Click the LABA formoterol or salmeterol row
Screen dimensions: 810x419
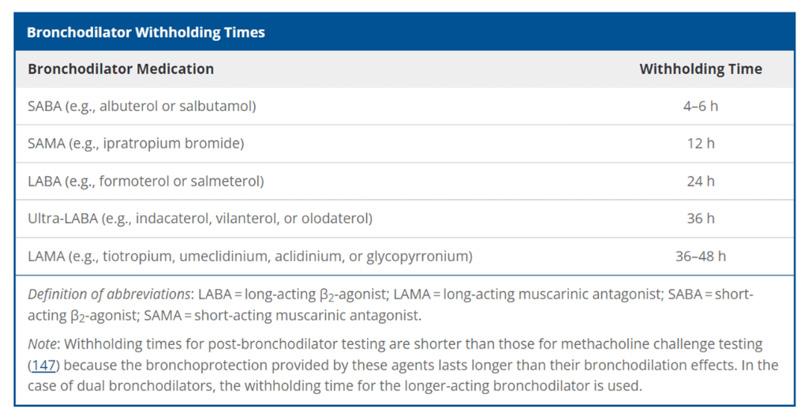pos(404,181)
